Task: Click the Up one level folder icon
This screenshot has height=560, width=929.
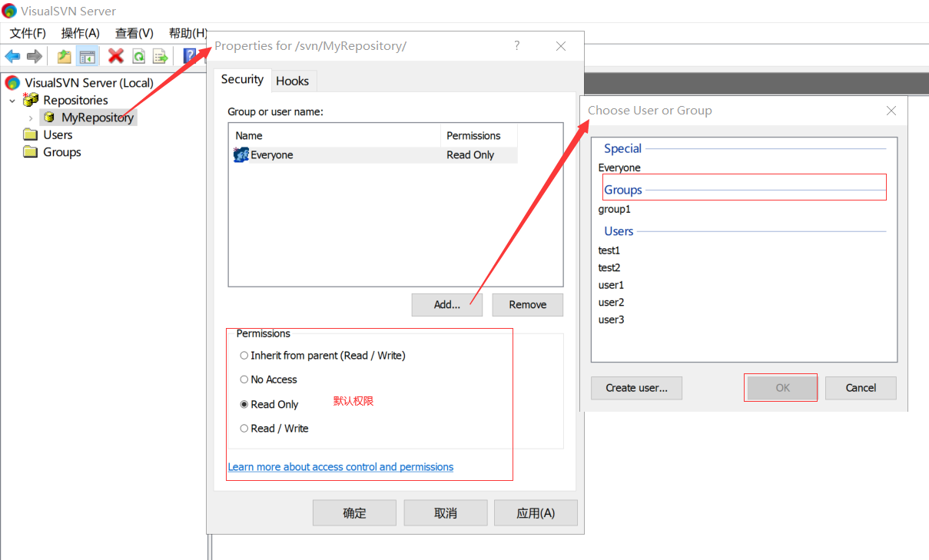Action: click(x=65, y=56)
